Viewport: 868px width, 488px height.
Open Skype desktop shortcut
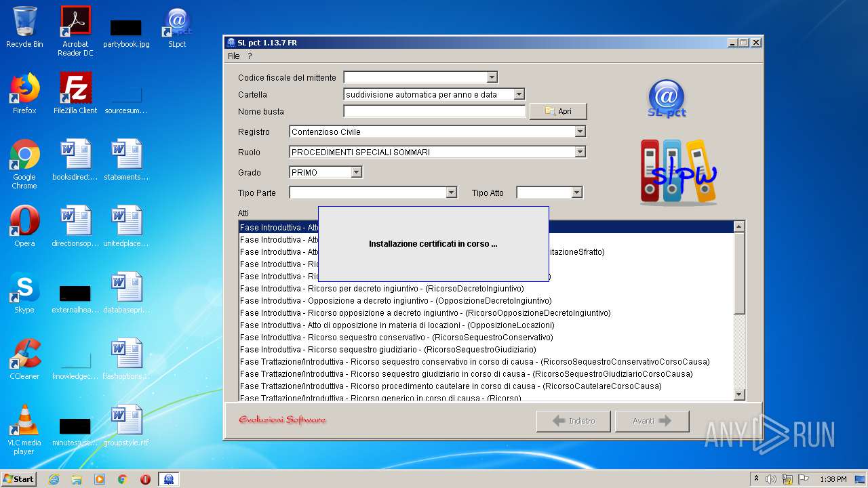(x=24, y=293)
